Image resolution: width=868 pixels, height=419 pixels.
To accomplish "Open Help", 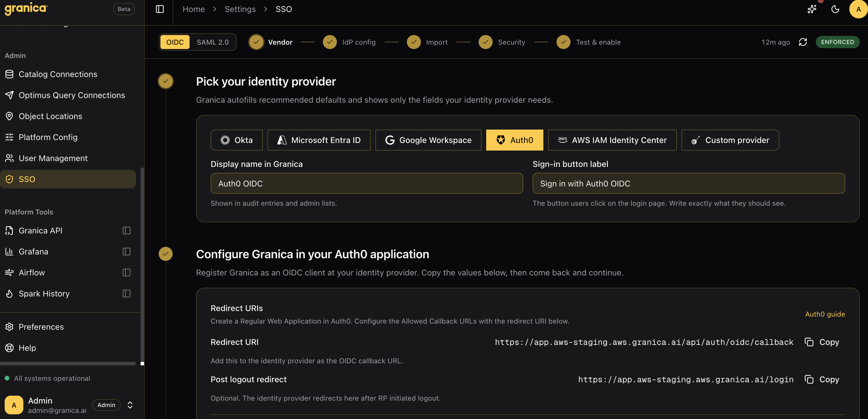I will coord(68,348).
